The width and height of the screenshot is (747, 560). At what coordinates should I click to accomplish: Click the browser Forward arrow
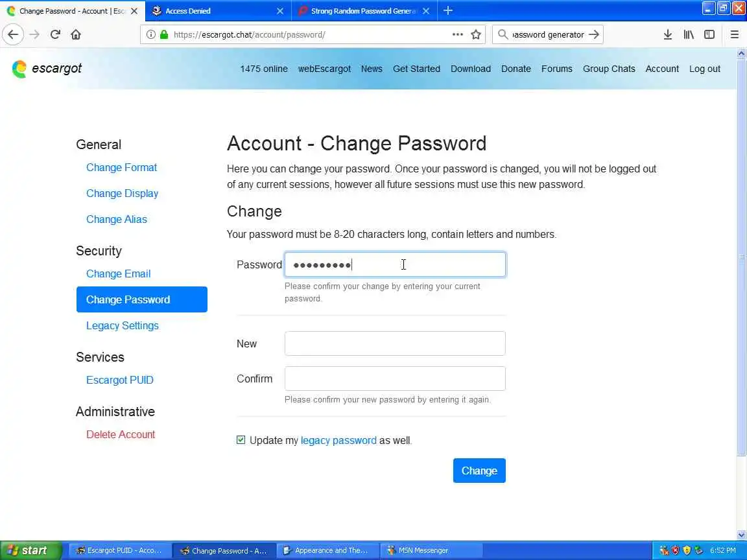click(34, 34)
